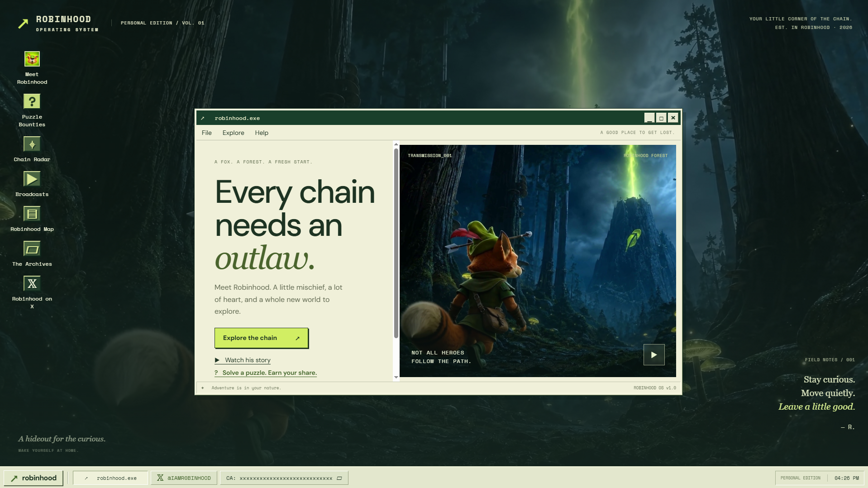Open the Broadcasts play icon
This screenshot has width=868, height=488.
point(32,179)
